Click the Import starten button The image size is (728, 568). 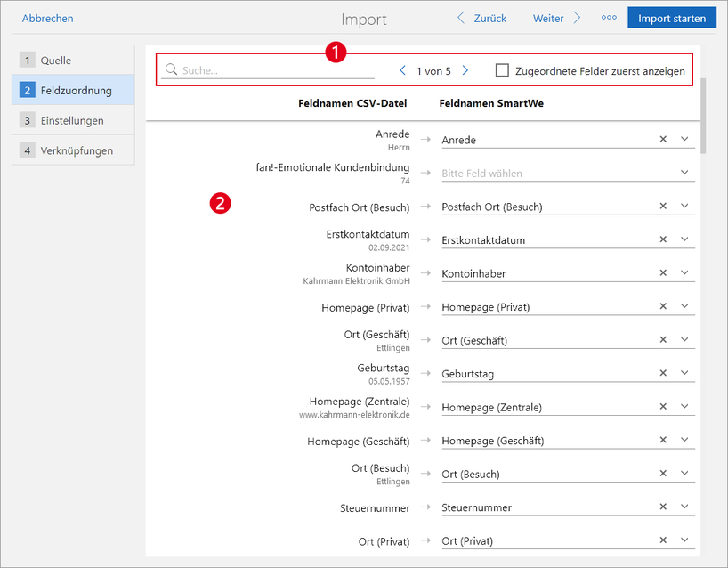pyautogui.click(x=671, y=18)
